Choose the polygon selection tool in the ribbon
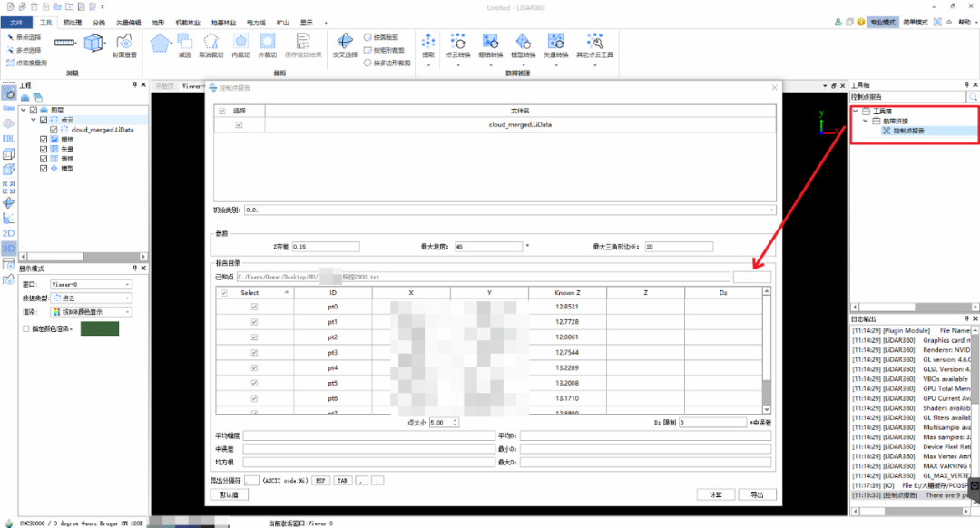980x528 pixels. point(160,44)
